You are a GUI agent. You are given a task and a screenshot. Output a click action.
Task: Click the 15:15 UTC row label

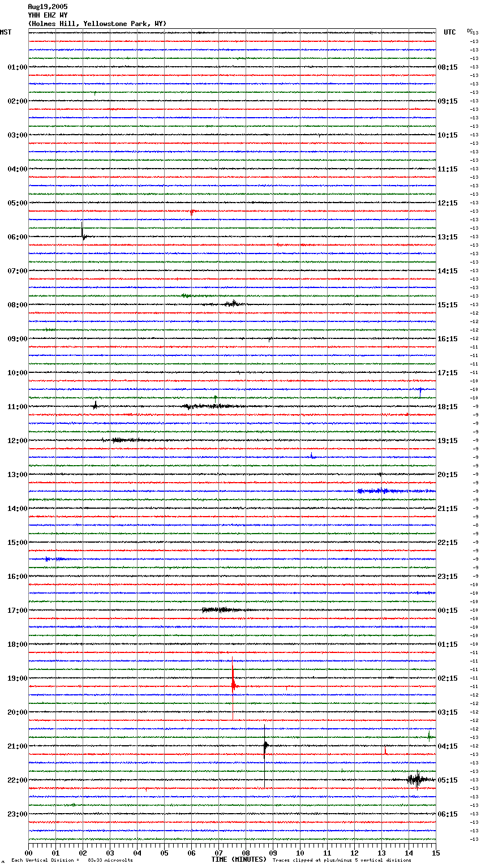448,305
